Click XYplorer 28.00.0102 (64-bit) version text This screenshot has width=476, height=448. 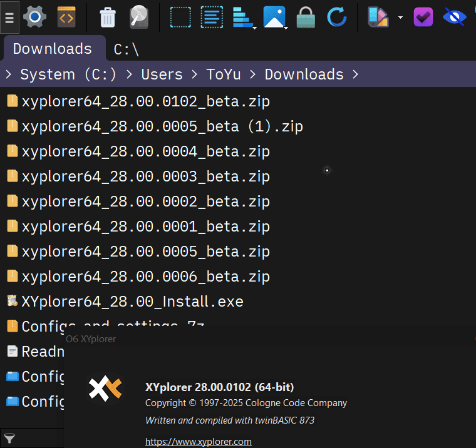(x=219, y=387)
